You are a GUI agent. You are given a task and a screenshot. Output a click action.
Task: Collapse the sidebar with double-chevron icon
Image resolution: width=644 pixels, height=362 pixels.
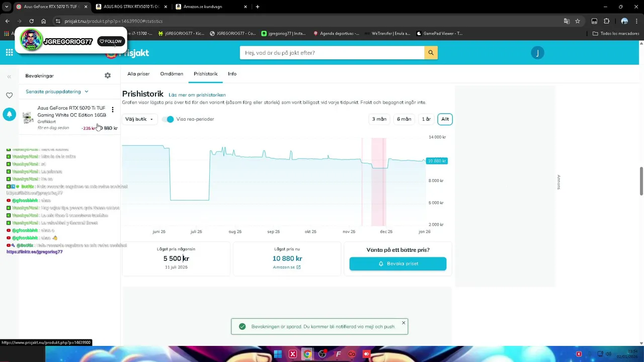pos(9,76)
